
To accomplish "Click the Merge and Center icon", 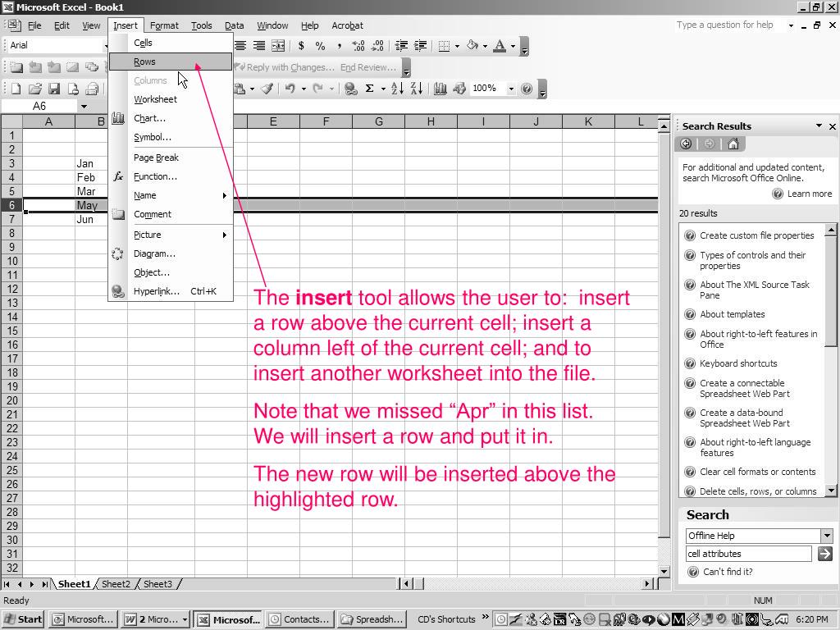I will coord(279,46).
